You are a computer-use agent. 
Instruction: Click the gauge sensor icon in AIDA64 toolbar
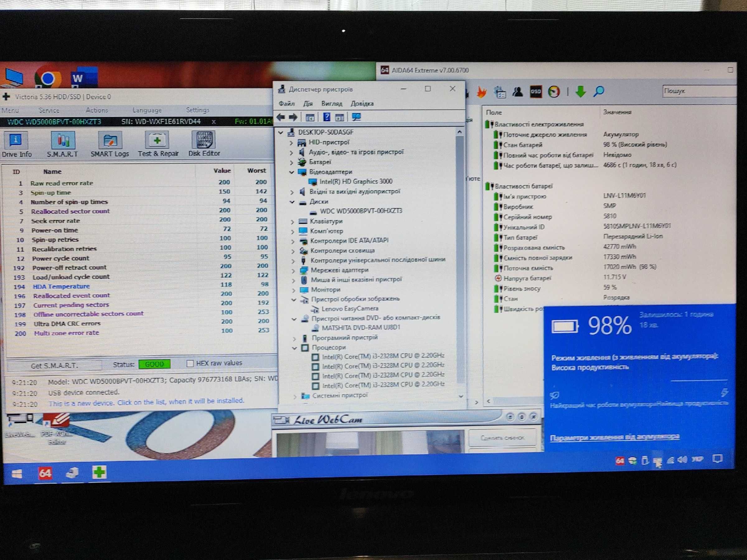point(554,92)
